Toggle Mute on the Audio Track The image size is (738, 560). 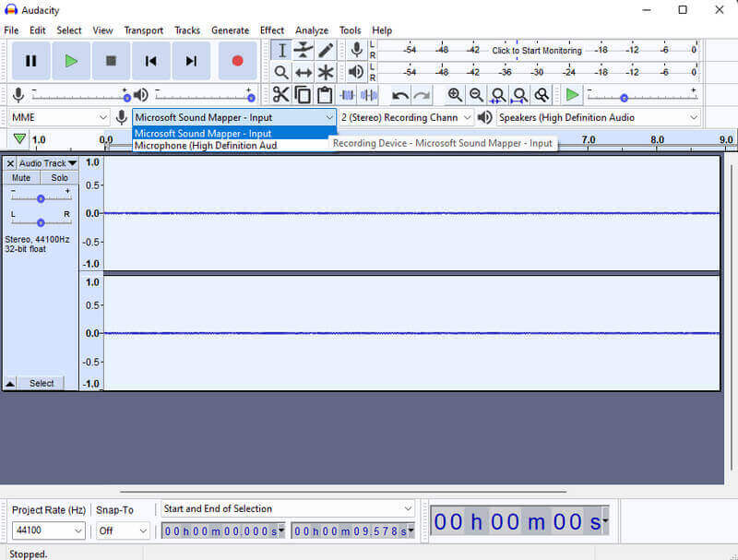click(21, 178)
